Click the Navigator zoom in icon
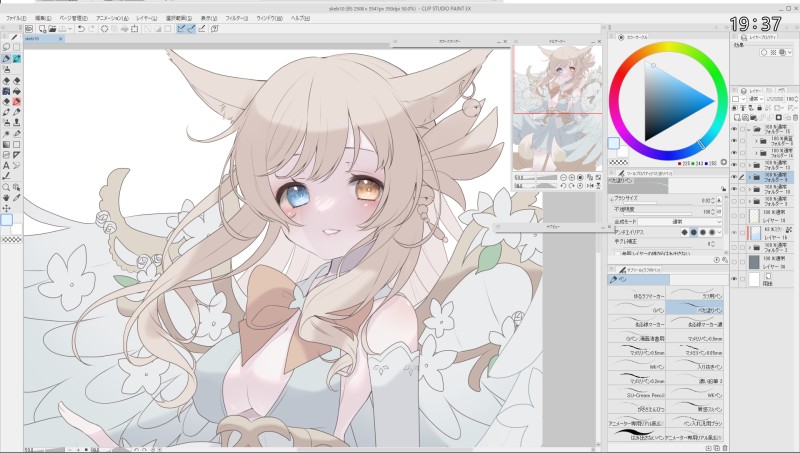The width and height of the screenshot is (800, 453). click(571, 178)
